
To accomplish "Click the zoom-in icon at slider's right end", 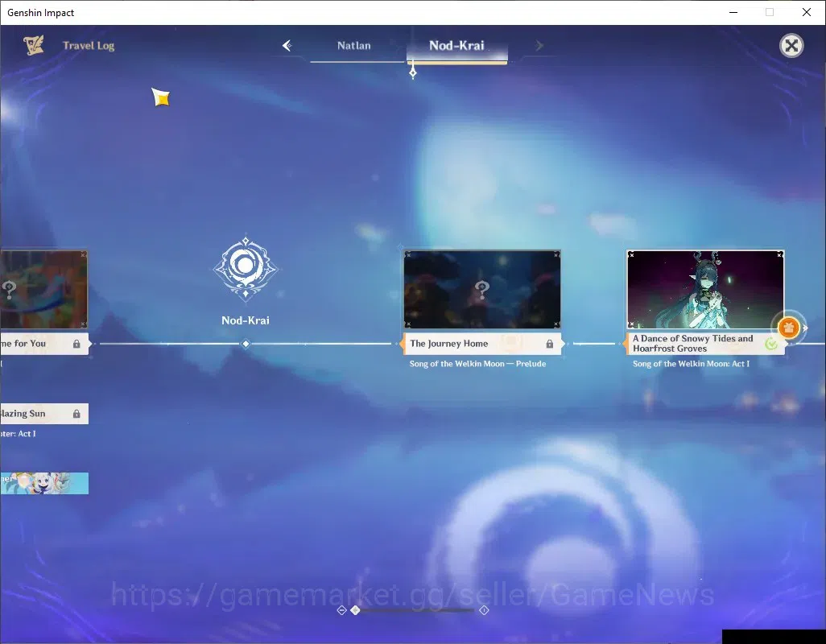I will coord(484,610).
